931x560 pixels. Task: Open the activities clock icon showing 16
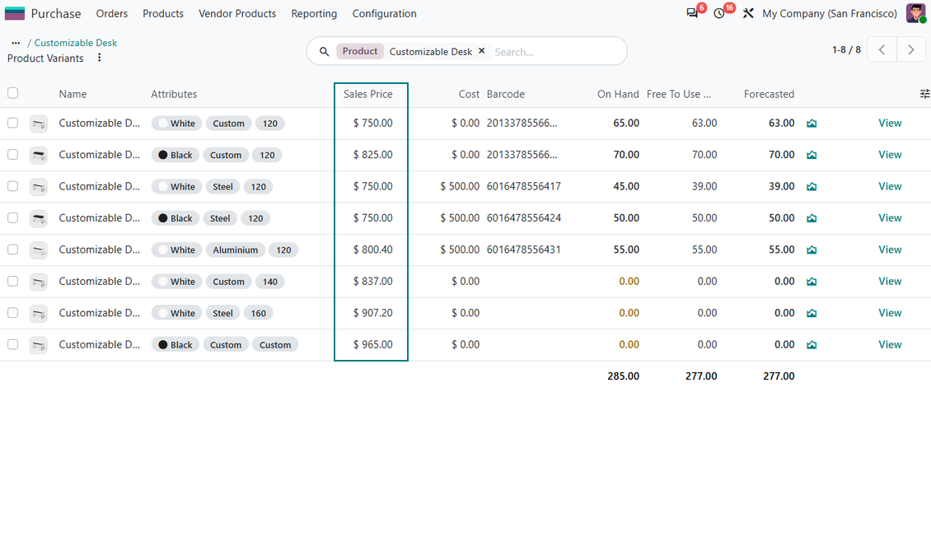(719, 13)
